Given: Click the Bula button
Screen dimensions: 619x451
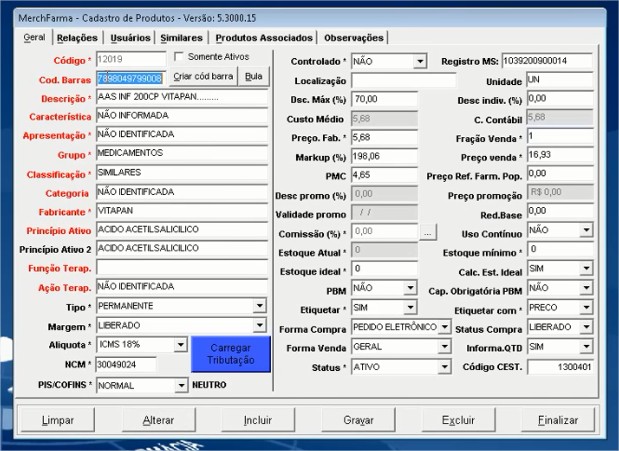Looking at the screenshot, I should pyautogui.click(x=254, y=77).
